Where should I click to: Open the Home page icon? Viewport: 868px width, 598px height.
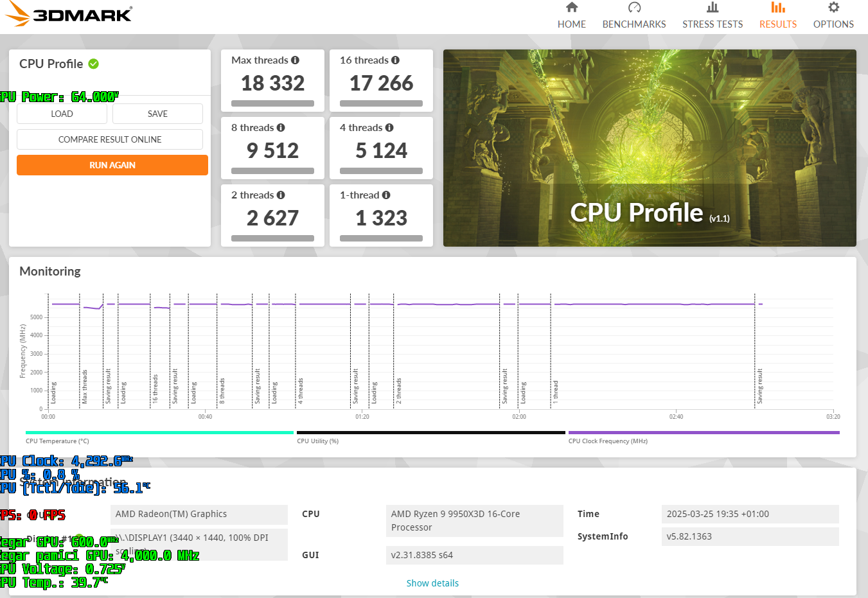[571, 8]
